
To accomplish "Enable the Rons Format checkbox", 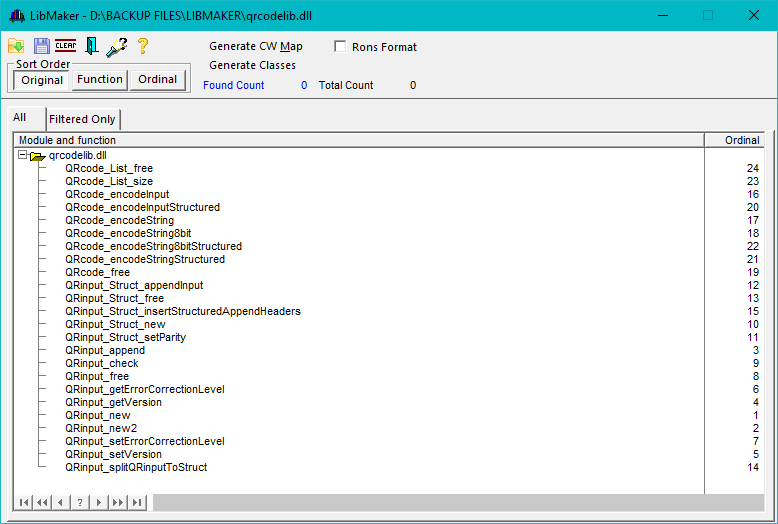I will pyautogui.click(x=340, y=47).
